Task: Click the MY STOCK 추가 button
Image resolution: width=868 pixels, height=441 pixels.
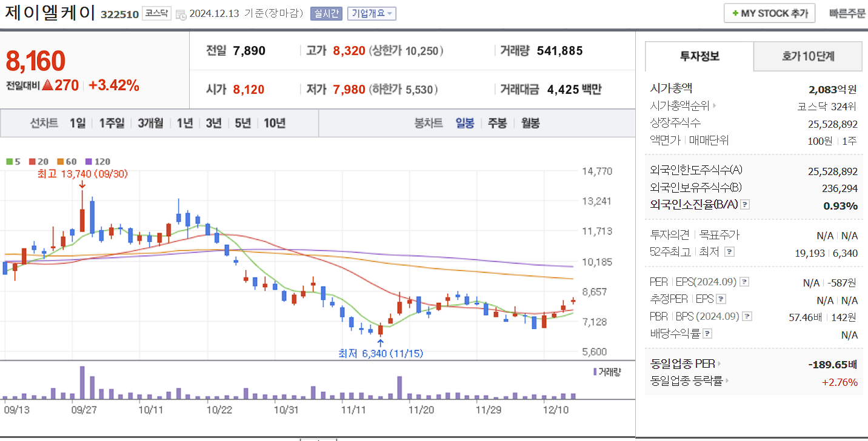Action: point(769,12)
